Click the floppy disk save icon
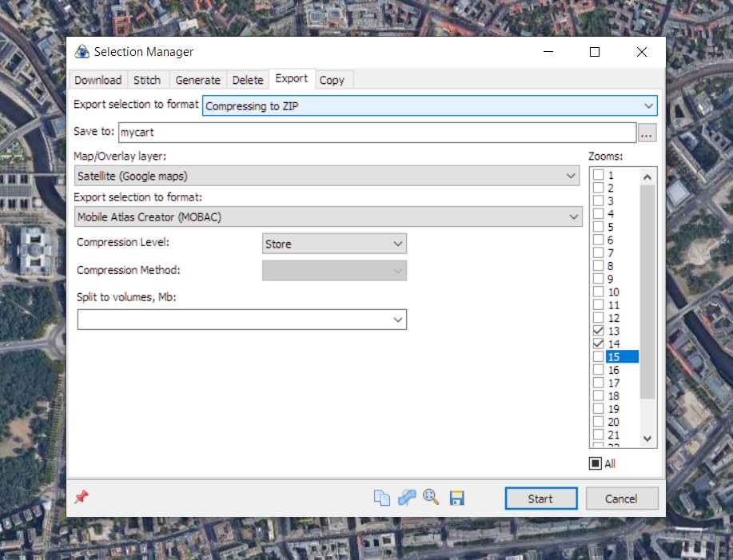This screenshot has height=560, width=733. [457, 498]
